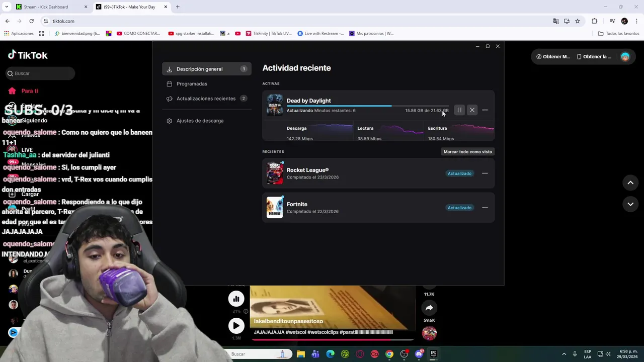Focus the TikTok Buscar search field

40,73
